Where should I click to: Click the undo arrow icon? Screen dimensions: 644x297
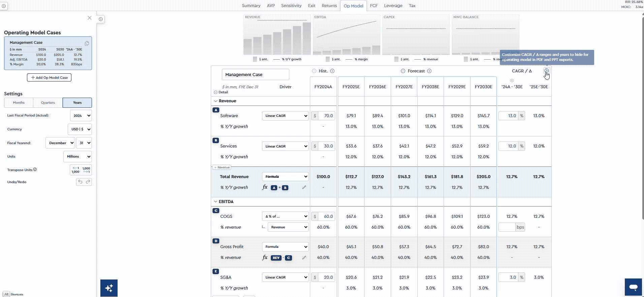pyautogui.click(x=80, y=182)
